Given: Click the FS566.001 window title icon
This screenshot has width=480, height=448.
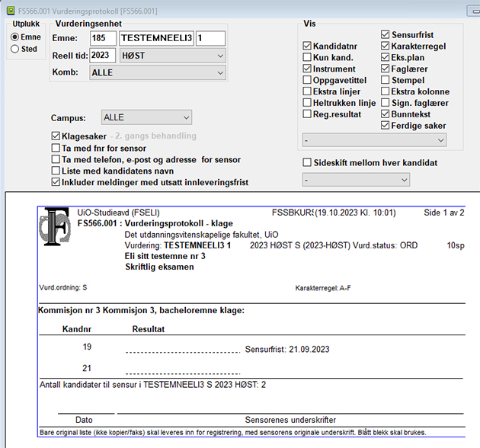Looking at the screenshot, I should pyautogui.click(x=11, y=11).
